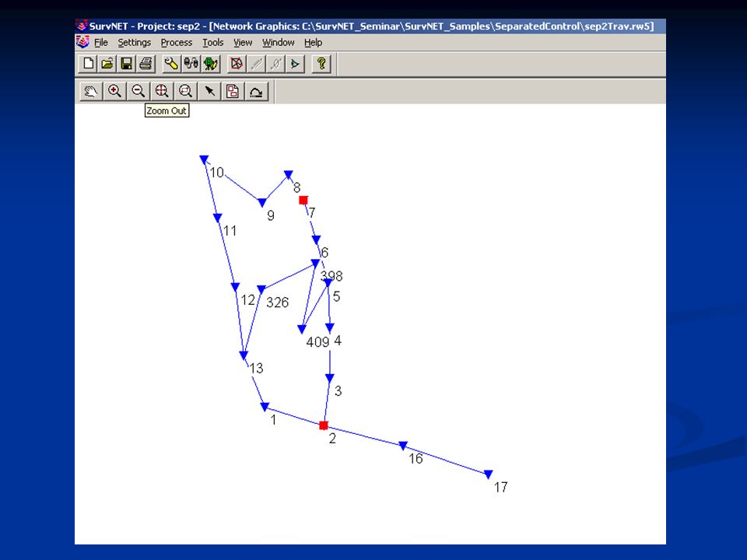Click the point label 9
Viewport: 747px width, 560px height.
pyautogui.click(x=271, y=215)
